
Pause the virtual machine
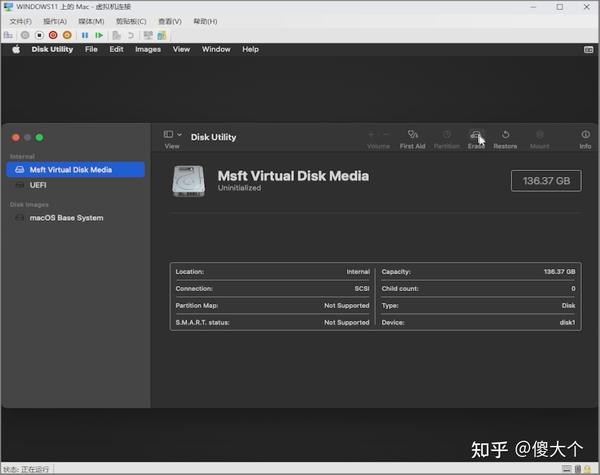(x=85, y=35)
